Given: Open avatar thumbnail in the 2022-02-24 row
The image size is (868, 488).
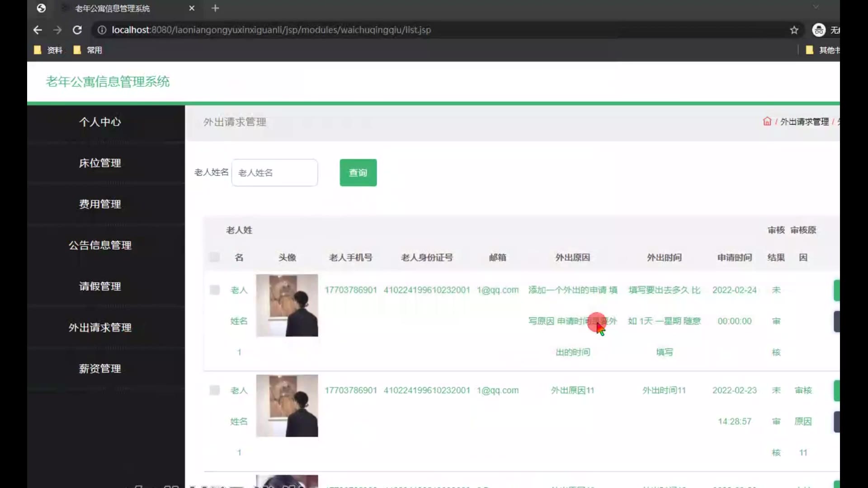Looking at the screenshot, I should [287, 305].
